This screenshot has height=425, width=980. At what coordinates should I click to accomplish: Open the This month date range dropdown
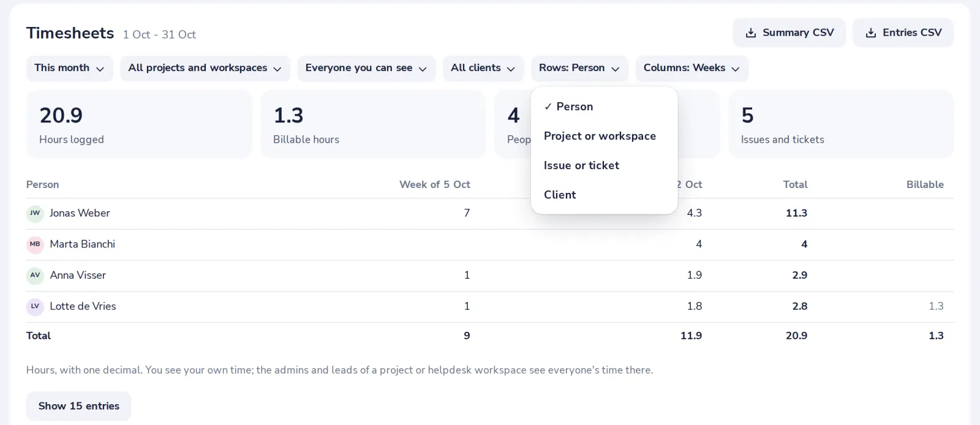(69, 68)
